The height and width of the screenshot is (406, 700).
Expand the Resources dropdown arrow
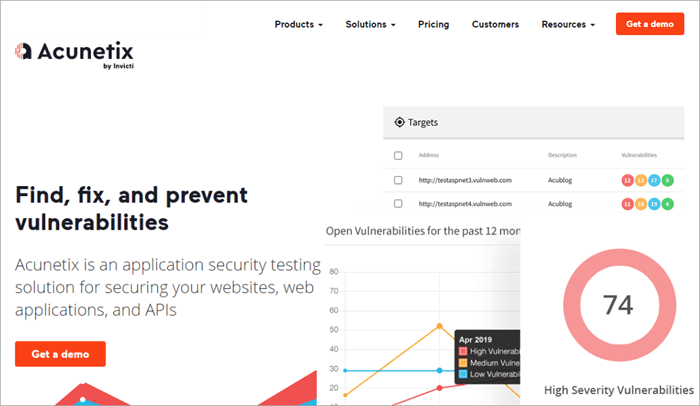point(593,25)
